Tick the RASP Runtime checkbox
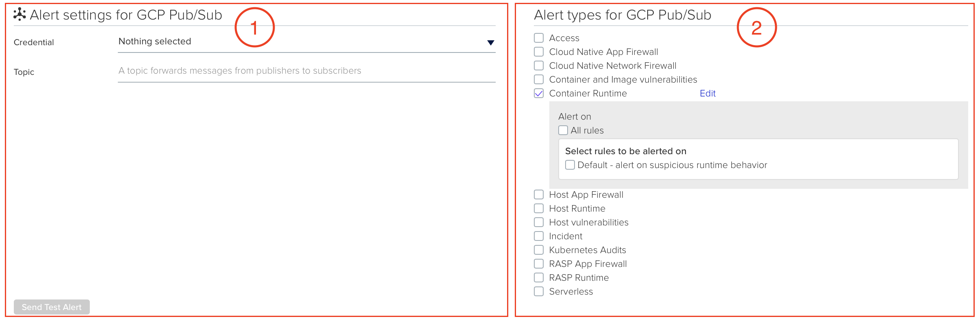980x319 pixels. pos(539,277)
